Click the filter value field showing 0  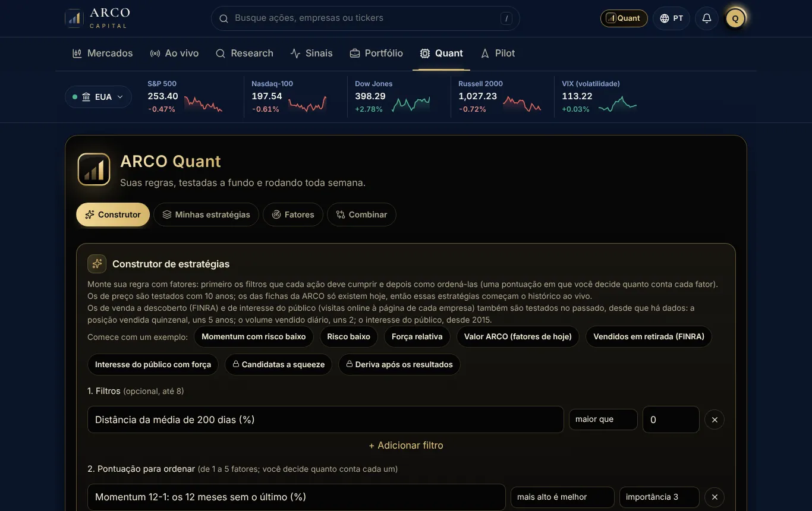point(671,419)
